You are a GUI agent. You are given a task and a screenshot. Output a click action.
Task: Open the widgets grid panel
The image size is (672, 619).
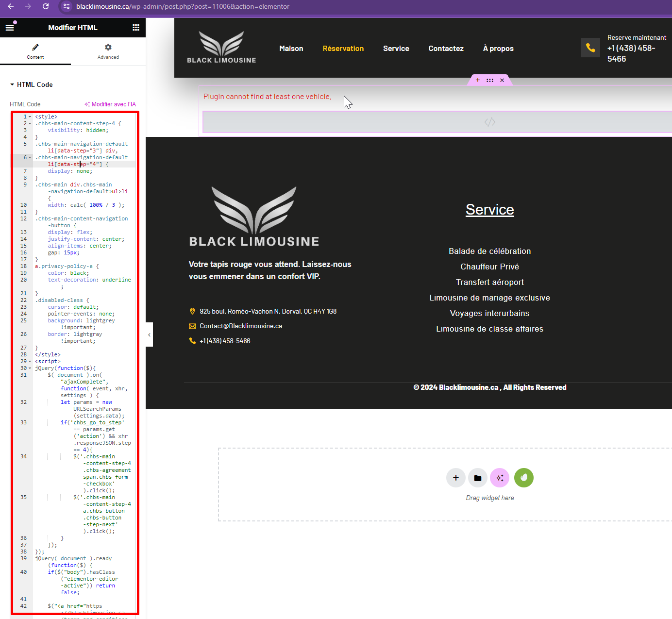(x=136, y=28)
